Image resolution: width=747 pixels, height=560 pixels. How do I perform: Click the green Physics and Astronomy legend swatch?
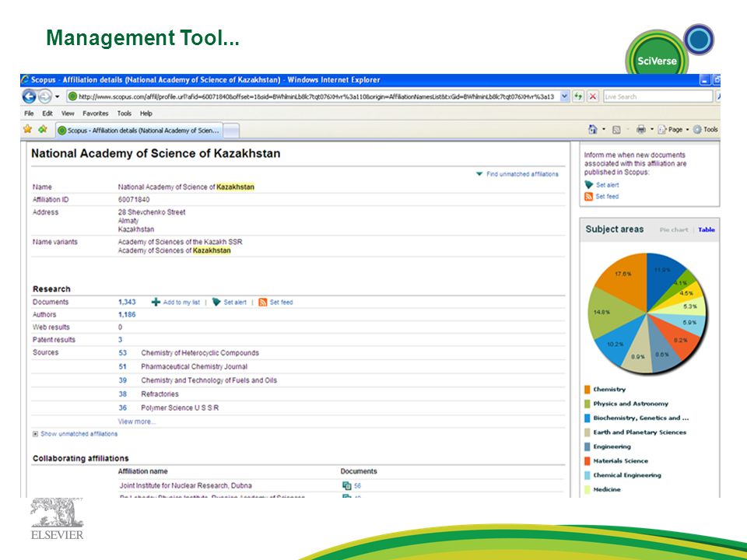[587, 404]
